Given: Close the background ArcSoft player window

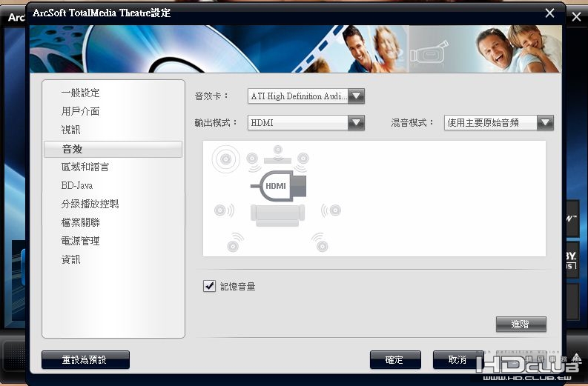Looking at the screenshot, I should point(576,16).
